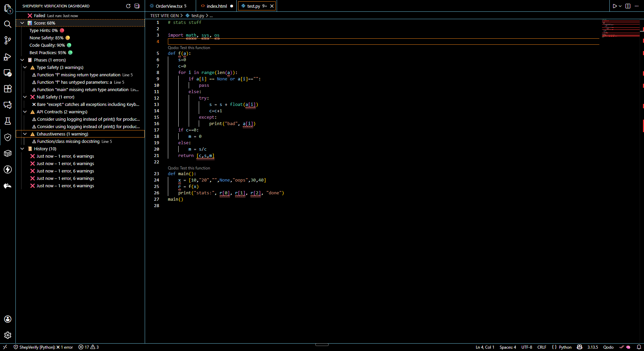Open the Testing flask view
Viewport: 644px width, 351px height.
coord(7,121)
